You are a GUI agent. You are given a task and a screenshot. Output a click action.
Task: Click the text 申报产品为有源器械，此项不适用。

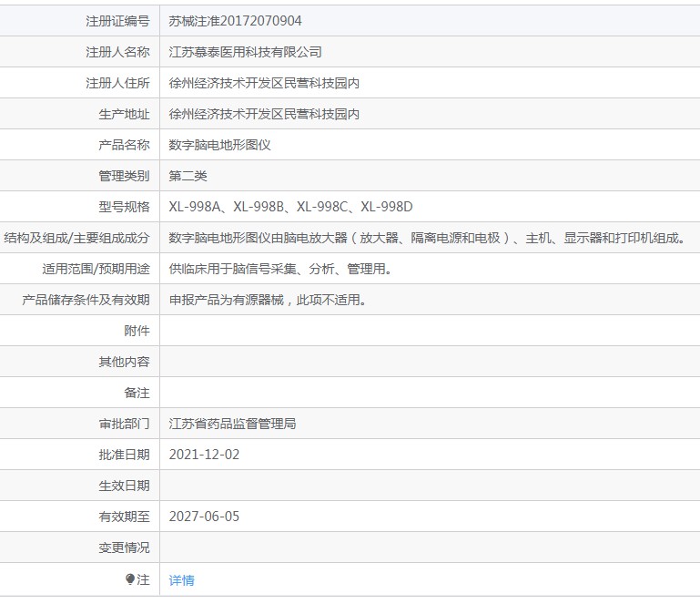click(x=268, y=300)
